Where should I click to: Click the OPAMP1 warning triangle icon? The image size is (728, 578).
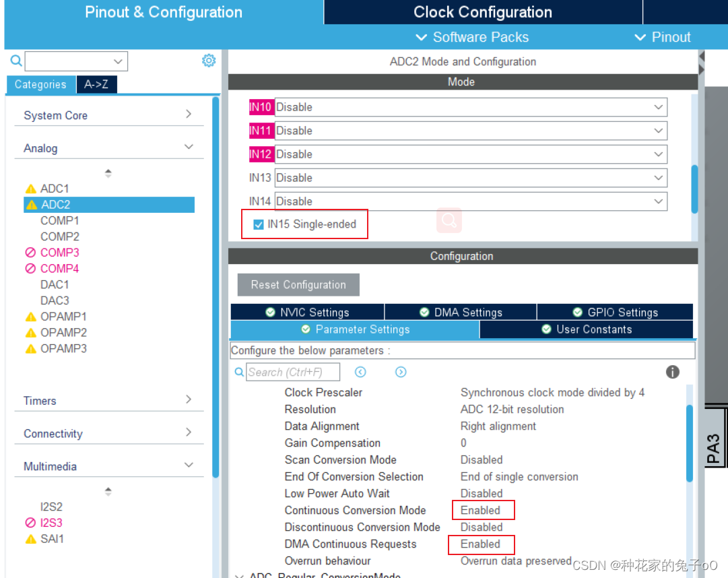[x=31, y=317]
